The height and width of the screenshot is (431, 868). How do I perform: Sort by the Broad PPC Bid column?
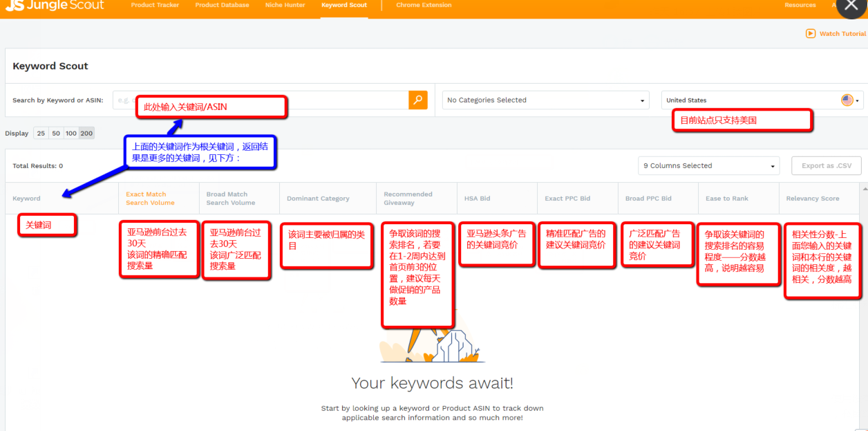coord(648,199)
